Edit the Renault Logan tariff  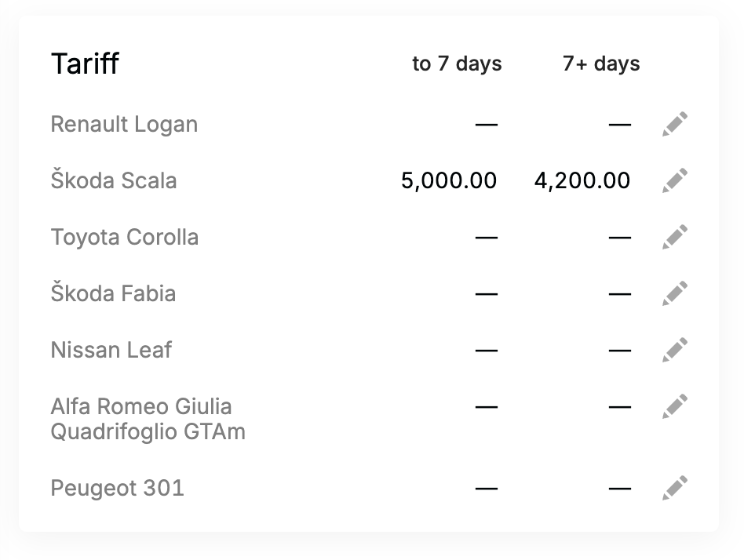point(675,124)
